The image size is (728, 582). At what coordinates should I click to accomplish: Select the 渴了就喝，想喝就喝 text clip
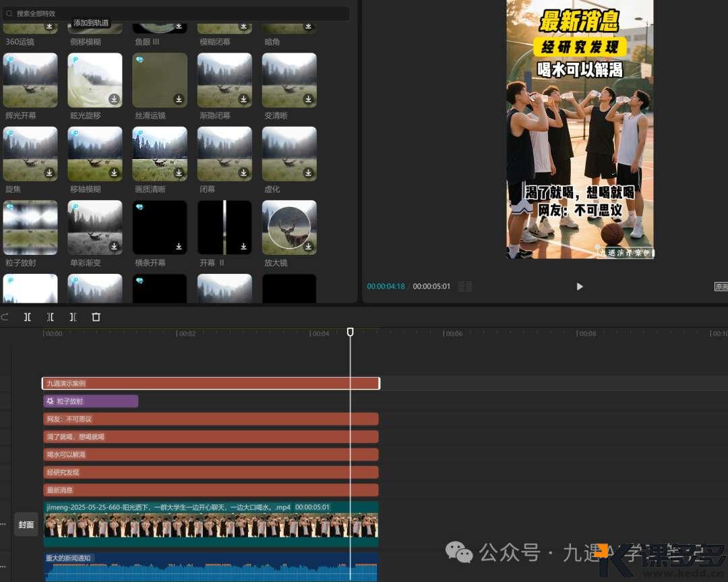click(x=211, y=436)
